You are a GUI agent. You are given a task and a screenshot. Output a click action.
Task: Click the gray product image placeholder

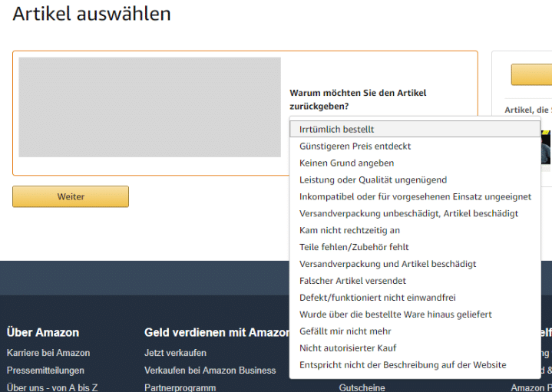(x=150, y=107)
